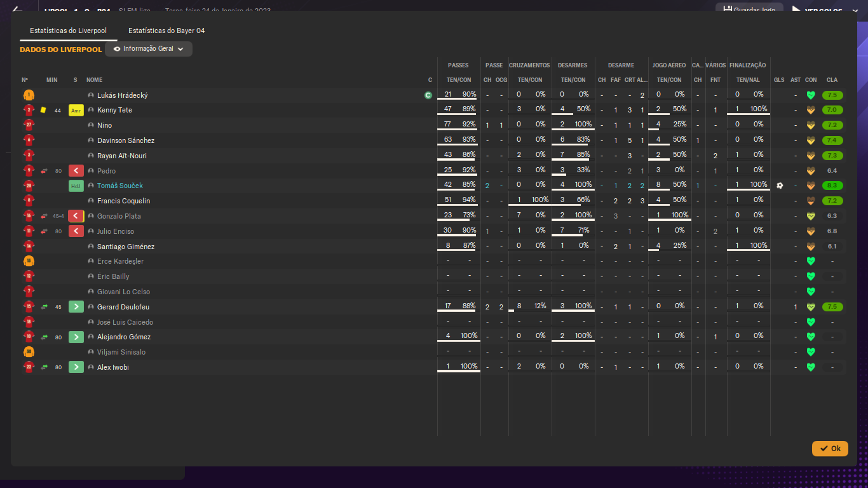Sort by the GLS column header
Viewport: 868px width, 488px height.
point(779,80)
